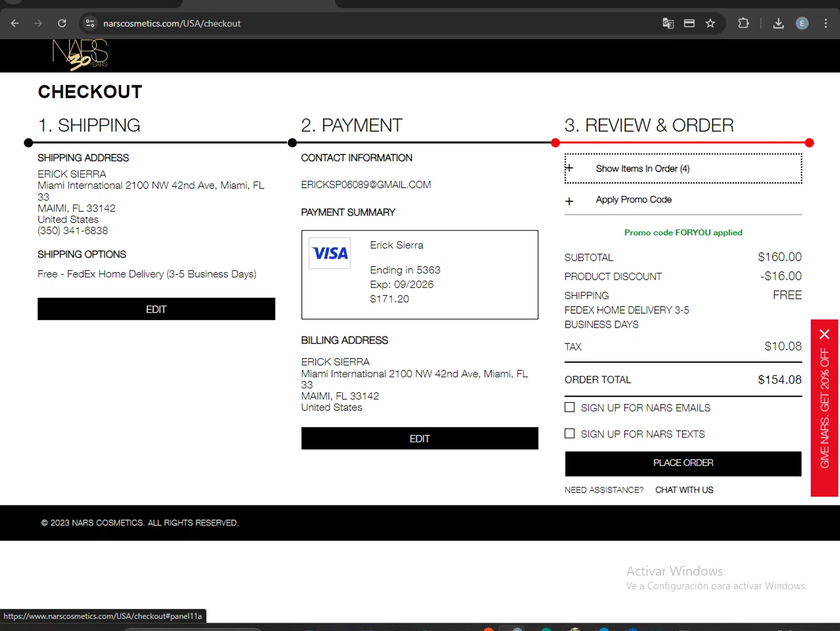Select the 3. Review & Order step
Image resolution: width=840 pixels, height=631 pixels.
tap(649, 126)
